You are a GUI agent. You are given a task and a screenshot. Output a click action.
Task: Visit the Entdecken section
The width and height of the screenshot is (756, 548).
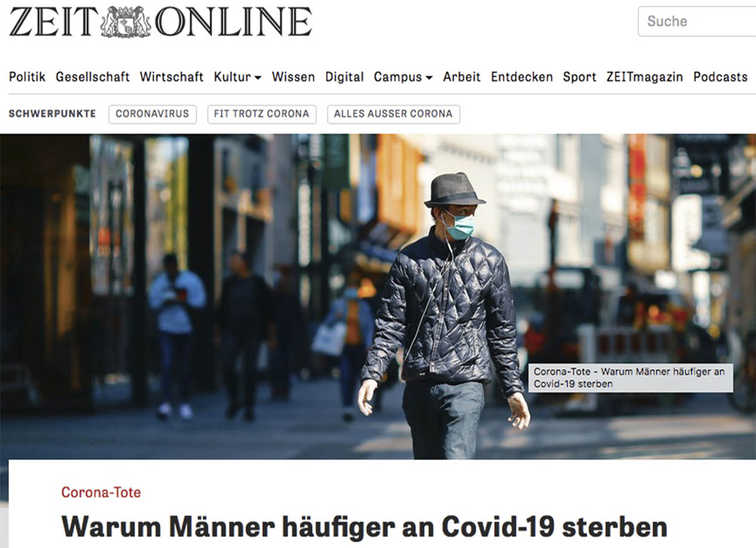522,77
